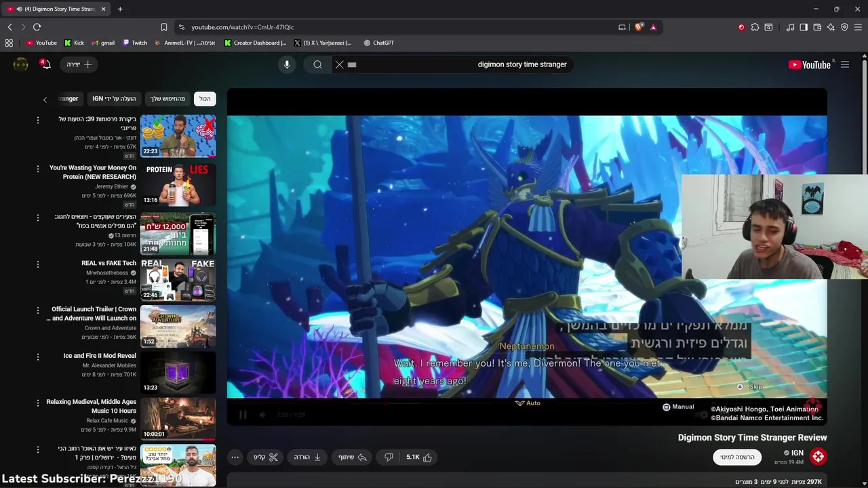
Task: Open options menu for Crown launch trailer
Action: pos(37,310)
